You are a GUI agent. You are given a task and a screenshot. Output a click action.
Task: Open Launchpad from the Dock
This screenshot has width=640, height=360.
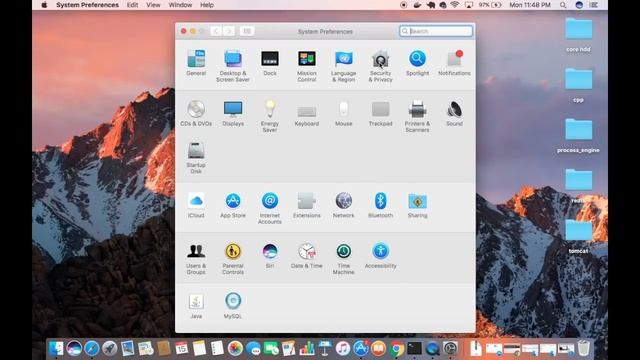109,348
